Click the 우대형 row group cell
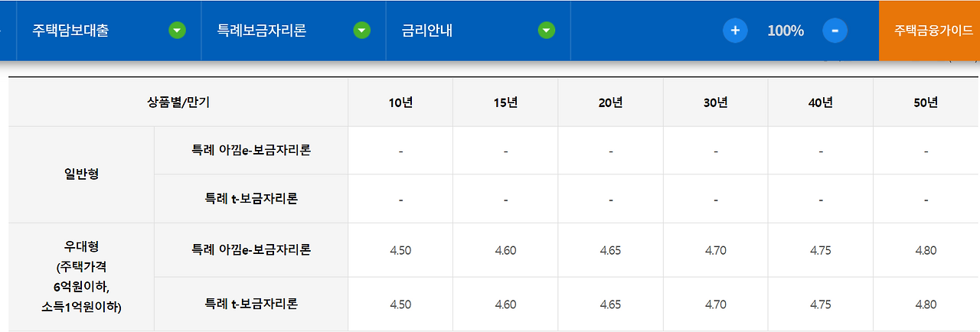Image resolution: width=980 pixels, height=332 pixels. coord(82,277)
